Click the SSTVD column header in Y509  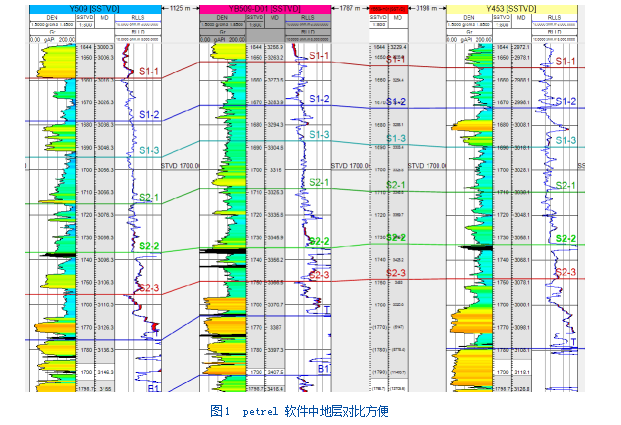[83, 17]
